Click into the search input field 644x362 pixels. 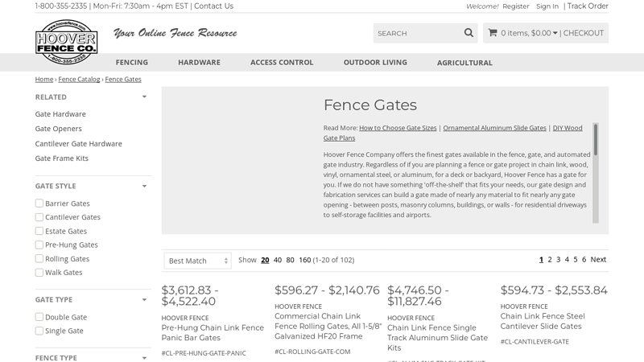point(416,33)
